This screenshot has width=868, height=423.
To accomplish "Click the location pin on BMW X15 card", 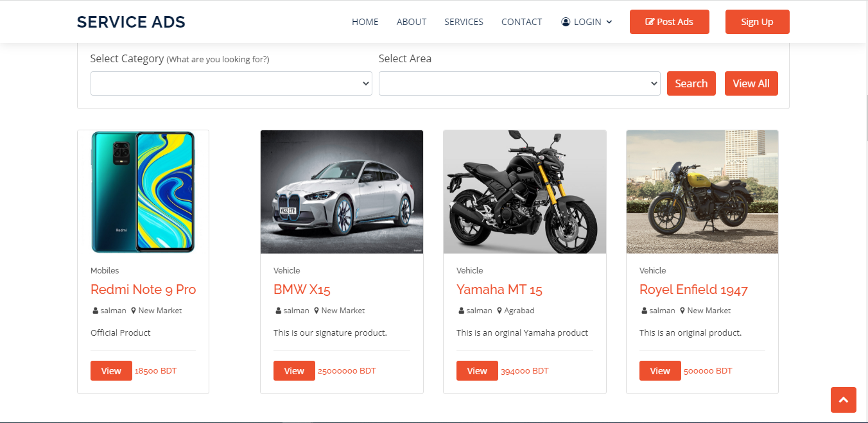I will pos(317,311).
